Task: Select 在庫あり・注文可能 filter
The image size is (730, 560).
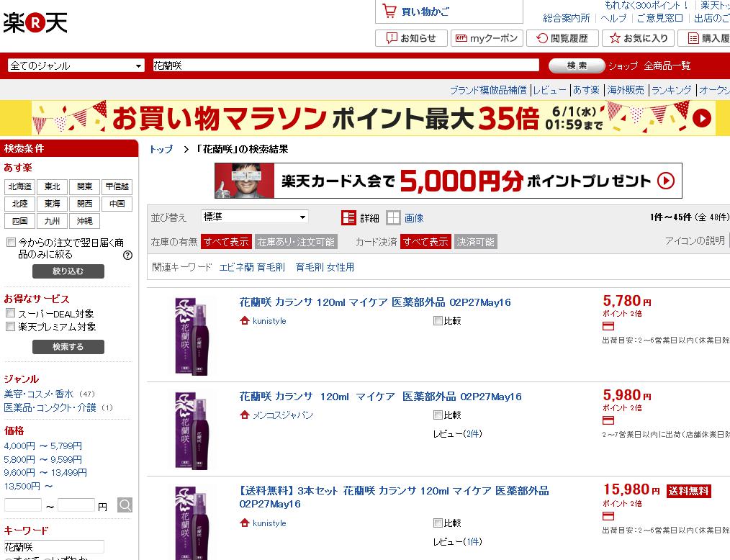Action: pos(296,242)
